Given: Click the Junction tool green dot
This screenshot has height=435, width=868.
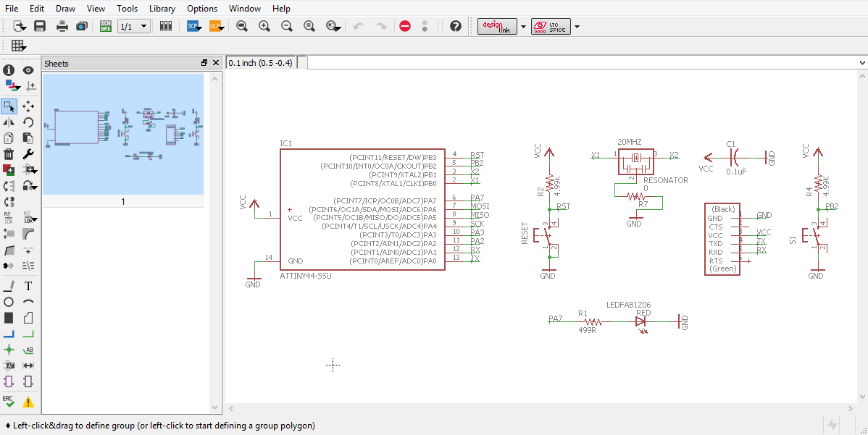Looking at the screenshot, I should point(9,350).
